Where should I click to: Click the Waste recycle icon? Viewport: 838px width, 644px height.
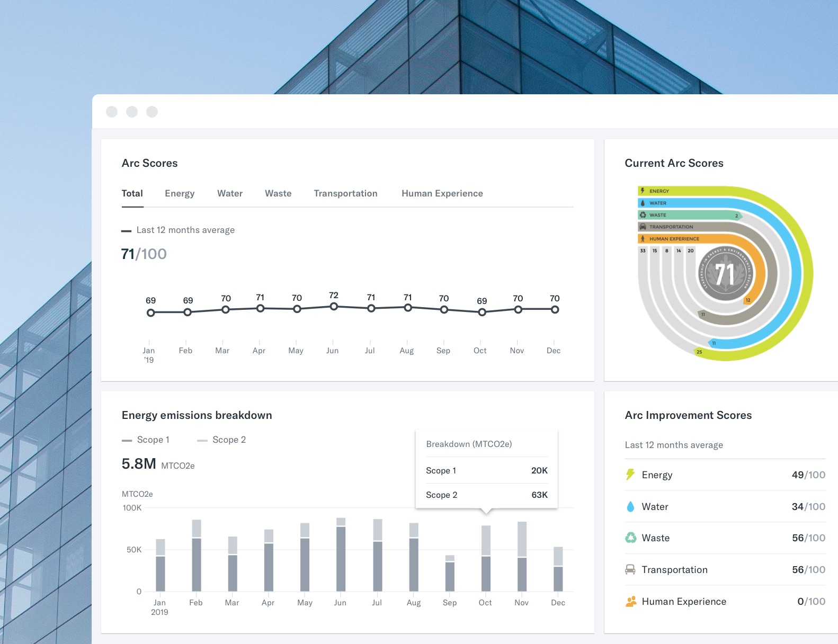tap(630, 538)
